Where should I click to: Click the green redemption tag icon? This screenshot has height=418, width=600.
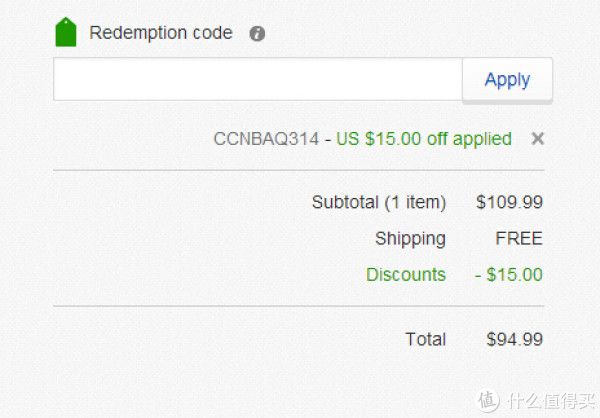66,32
